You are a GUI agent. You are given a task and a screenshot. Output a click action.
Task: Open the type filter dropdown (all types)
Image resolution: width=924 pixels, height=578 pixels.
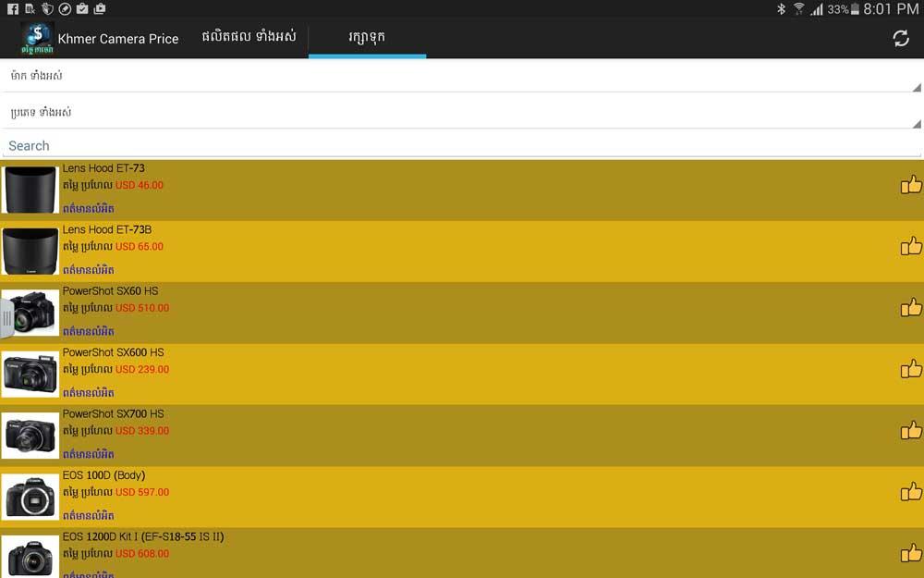click(462, 113)
